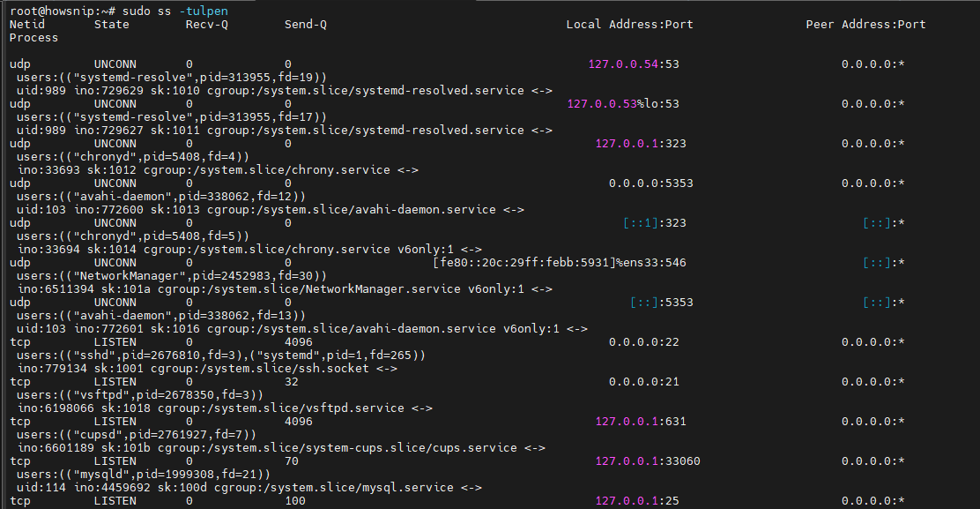This screenshot has width=980, height=509.
Task: Click the 'State' column header
Action: click(x=111, y=25)
